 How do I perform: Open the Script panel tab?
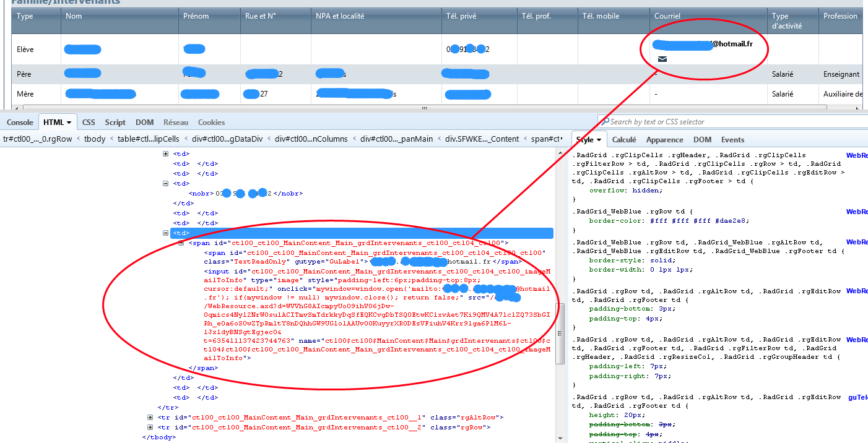click(x=115, y=123)
